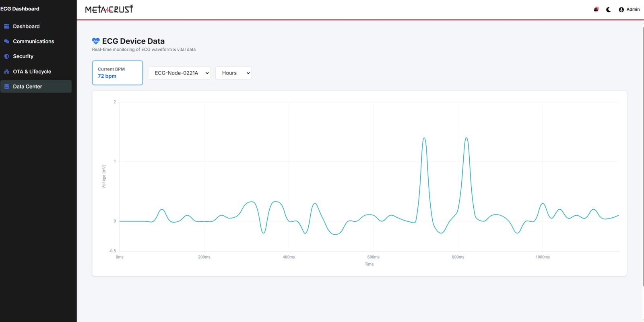Click the ECG Dashboard sidebar title
This screenshot has height=322, width=644.
coord(20,9)
